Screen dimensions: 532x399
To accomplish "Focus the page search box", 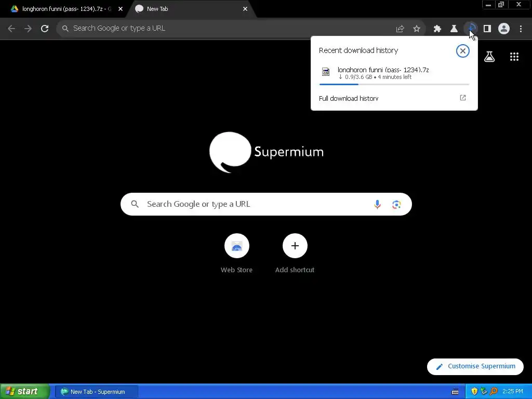I will point(266,204).
